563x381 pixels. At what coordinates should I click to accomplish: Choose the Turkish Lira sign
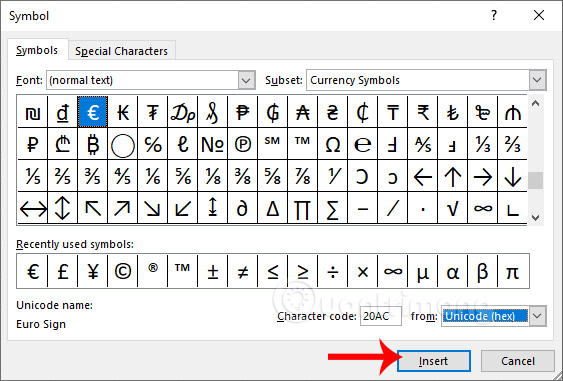coord(452,112)
